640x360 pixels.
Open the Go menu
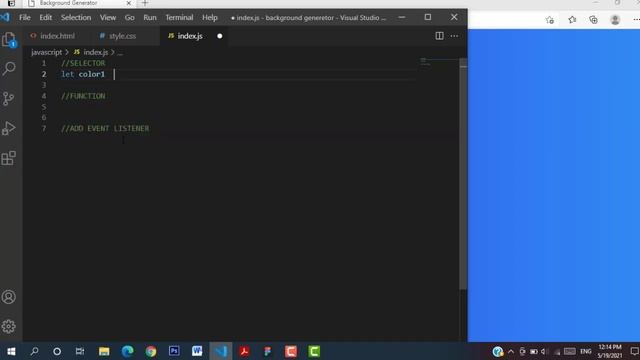pyautogui.click(x=129, y=18)
